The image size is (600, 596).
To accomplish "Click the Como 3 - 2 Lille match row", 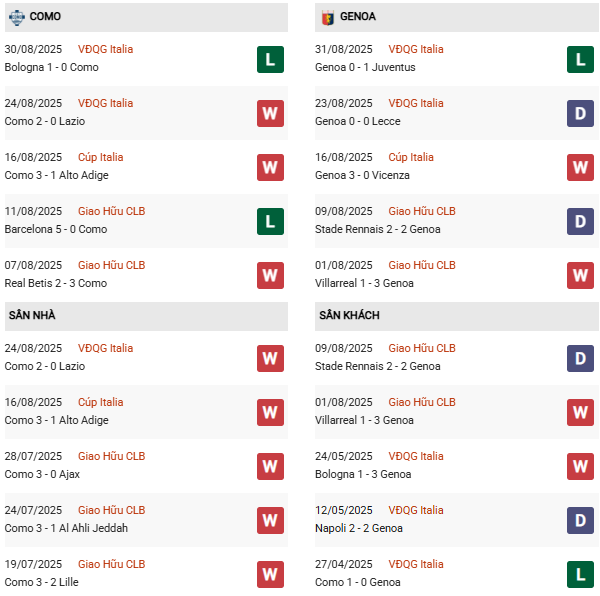I will coord(41,582).
